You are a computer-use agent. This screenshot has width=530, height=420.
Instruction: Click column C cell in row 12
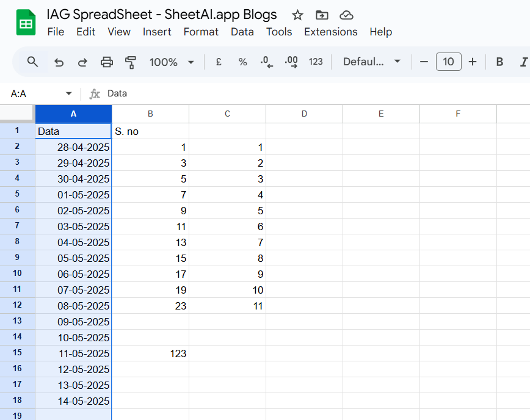[228, 306]
